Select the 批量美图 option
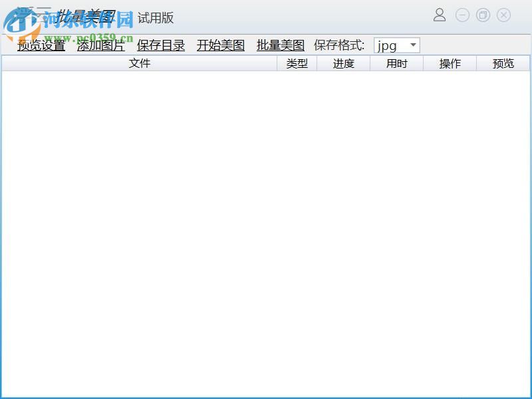The height and width of the screenshot is (399, 532). [x=281, y=45]
